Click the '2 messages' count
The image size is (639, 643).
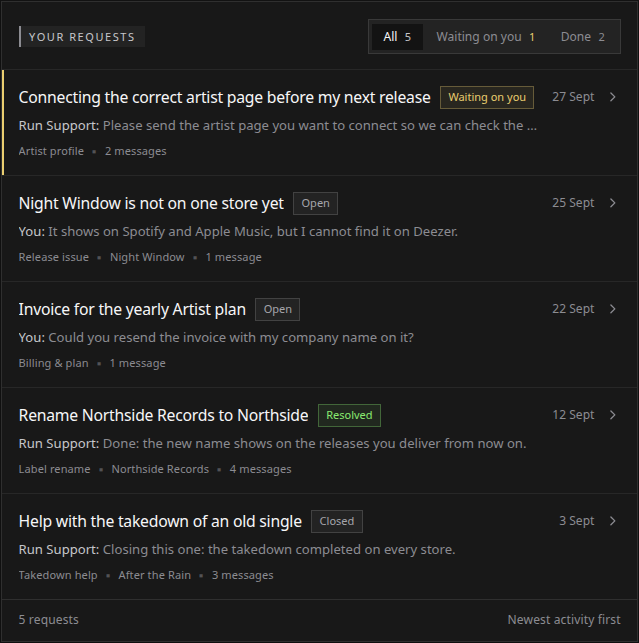[136, 151]
